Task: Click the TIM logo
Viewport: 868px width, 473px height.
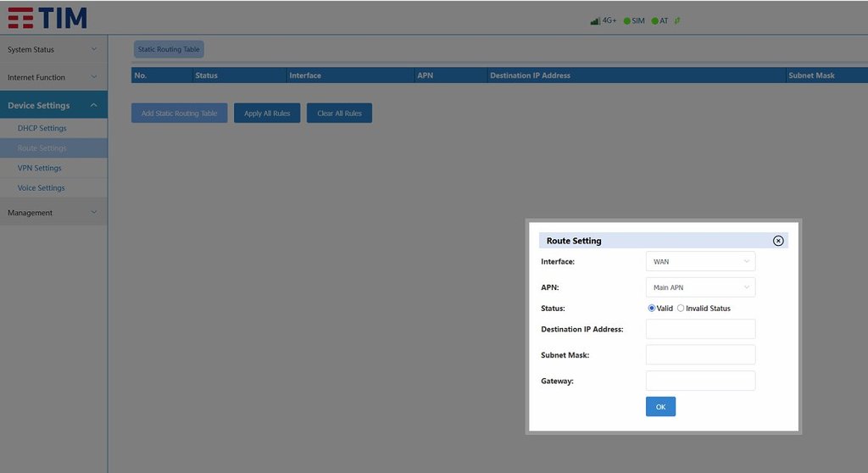Action: tap(47, 18)
